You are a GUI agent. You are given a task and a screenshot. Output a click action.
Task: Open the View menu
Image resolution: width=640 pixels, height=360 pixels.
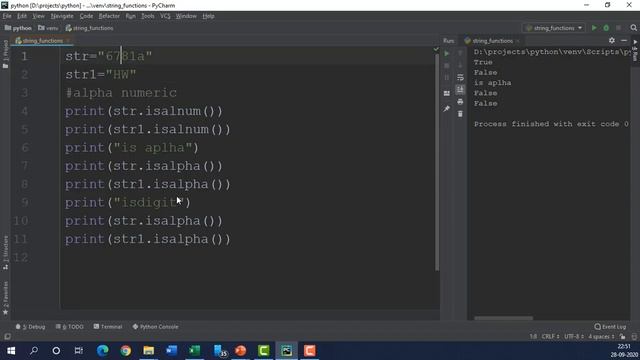coord(38,16)
